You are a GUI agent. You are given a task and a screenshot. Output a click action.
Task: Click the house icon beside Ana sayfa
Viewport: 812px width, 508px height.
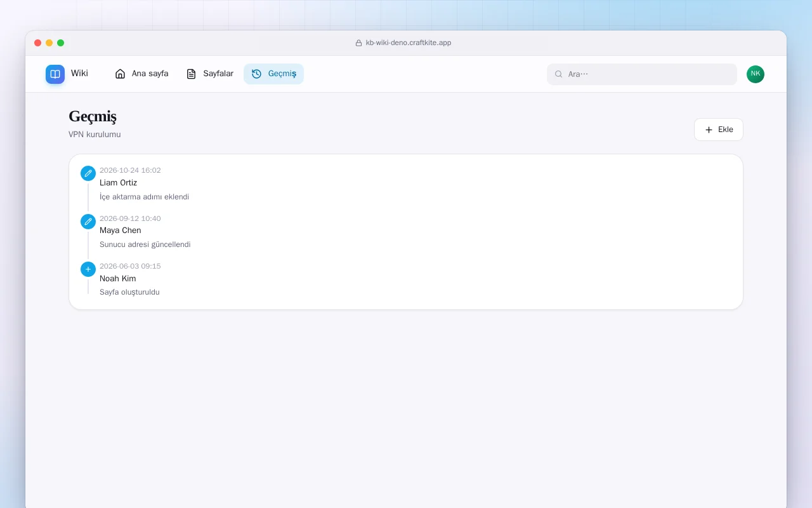[x=120, y=74]
